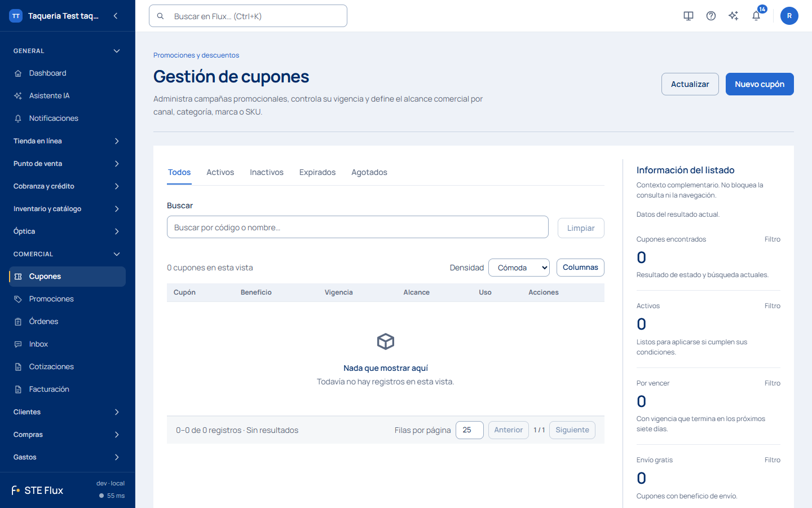Open the Columnas button

[x=580, y=268]
